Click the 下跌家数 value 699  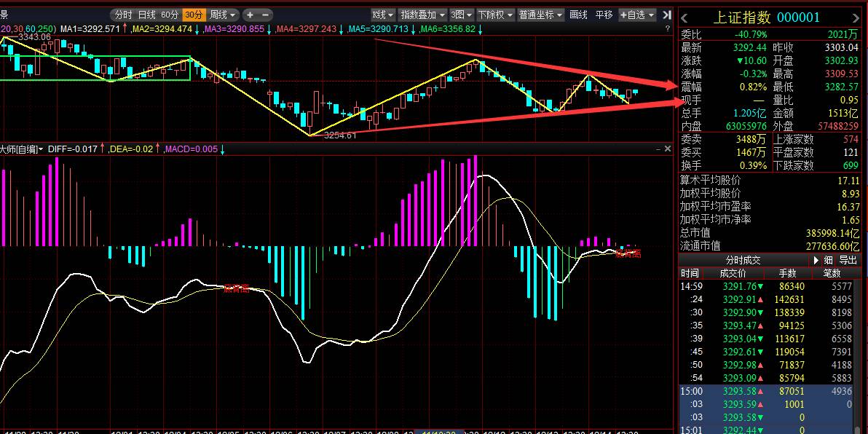click(851, 165)
